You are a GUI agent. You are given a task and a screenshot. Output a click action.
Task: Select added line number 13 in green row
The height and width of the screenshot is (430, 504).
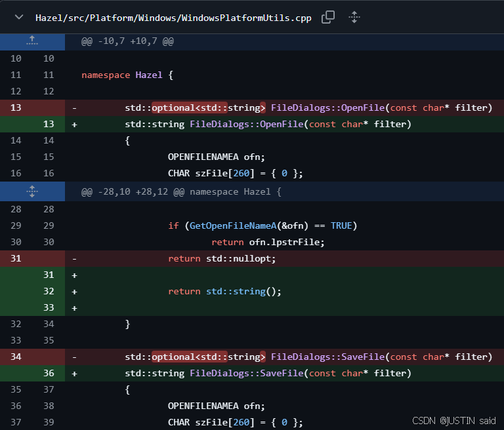click(49, 124)
